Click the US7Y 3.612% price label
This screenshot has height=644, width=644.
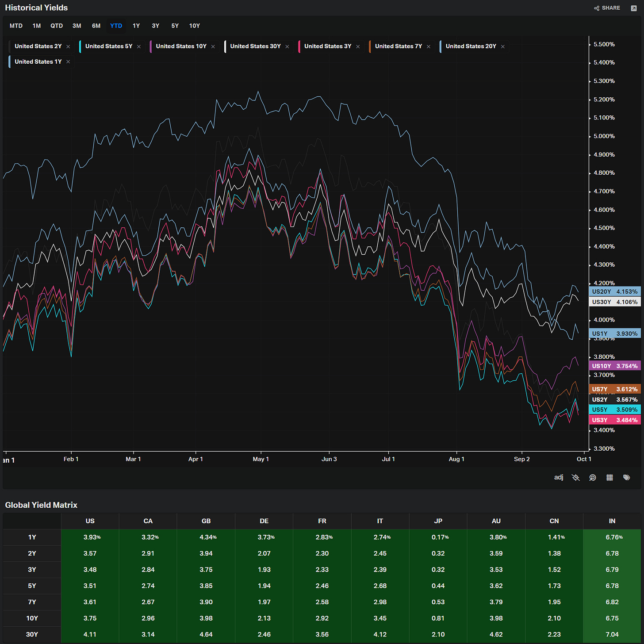pos(615,389)
